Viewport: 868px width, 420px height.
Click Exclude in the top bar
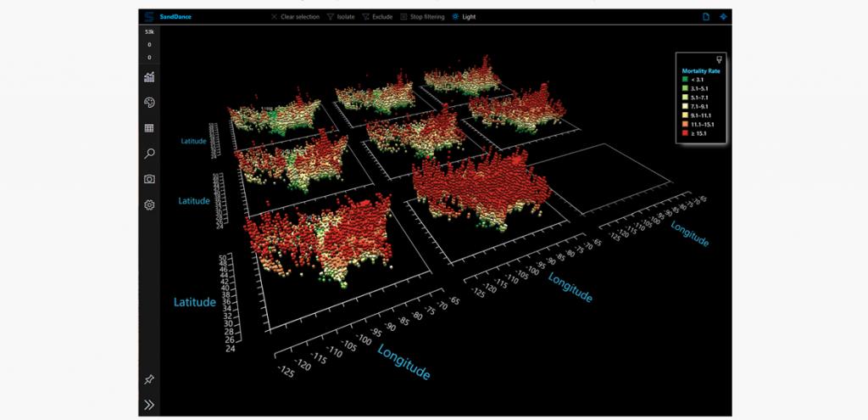(377, 16)
